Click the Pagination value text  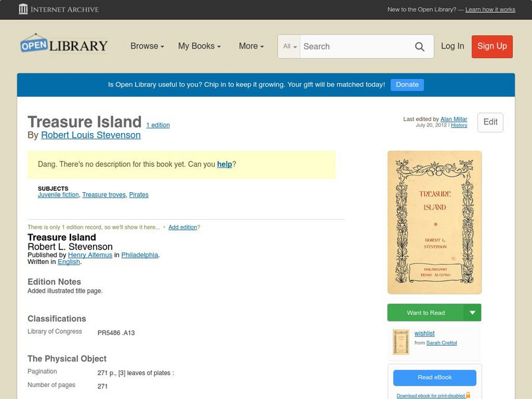pyautogui.click(x=136, y=373)
